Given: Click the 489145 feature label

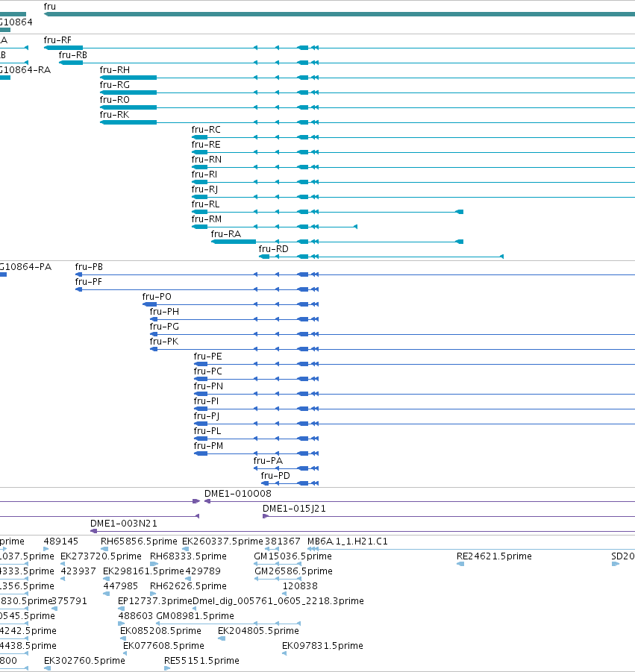Looking at the screenshot, I should (x=61, y=541).
